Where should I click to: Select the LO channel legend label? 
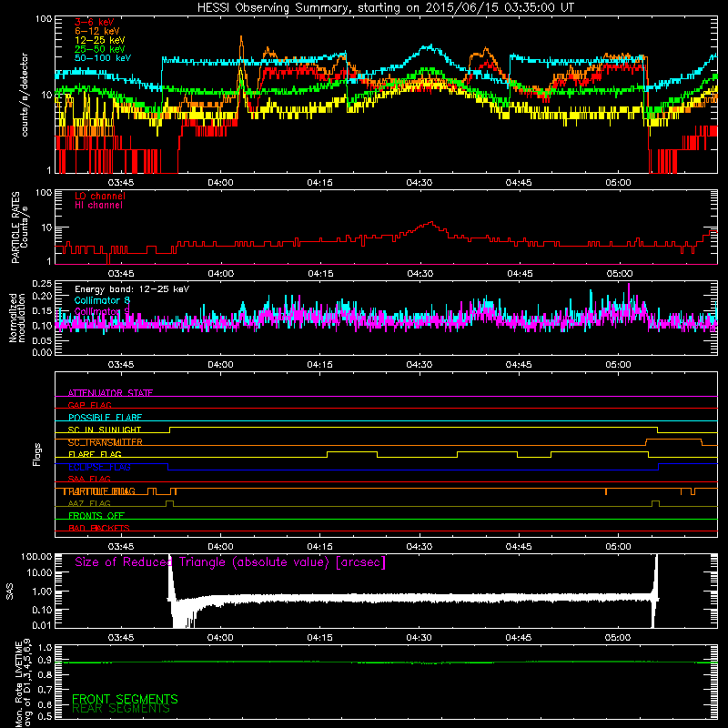coord(100,196)
